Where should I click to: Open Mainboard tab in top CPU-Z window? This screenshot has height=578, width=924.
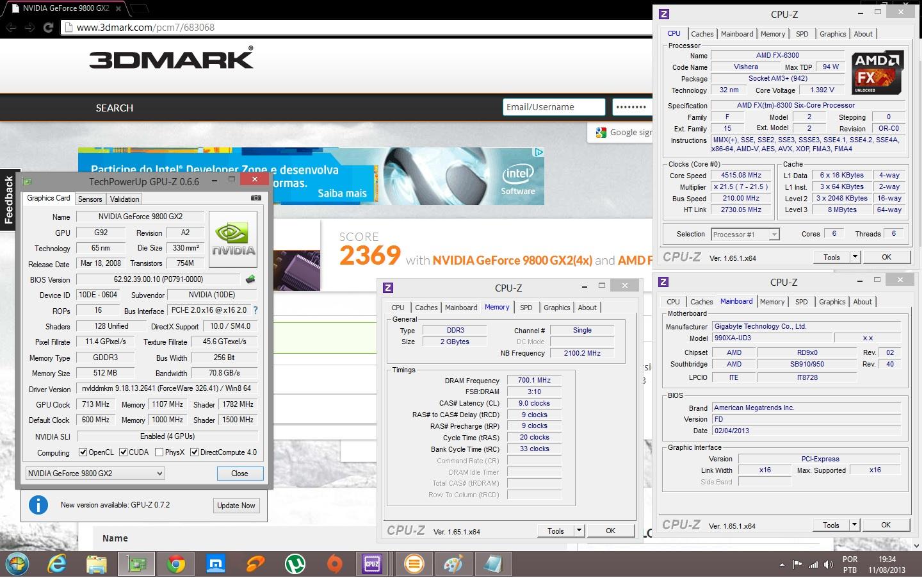(x=737, y=34)
